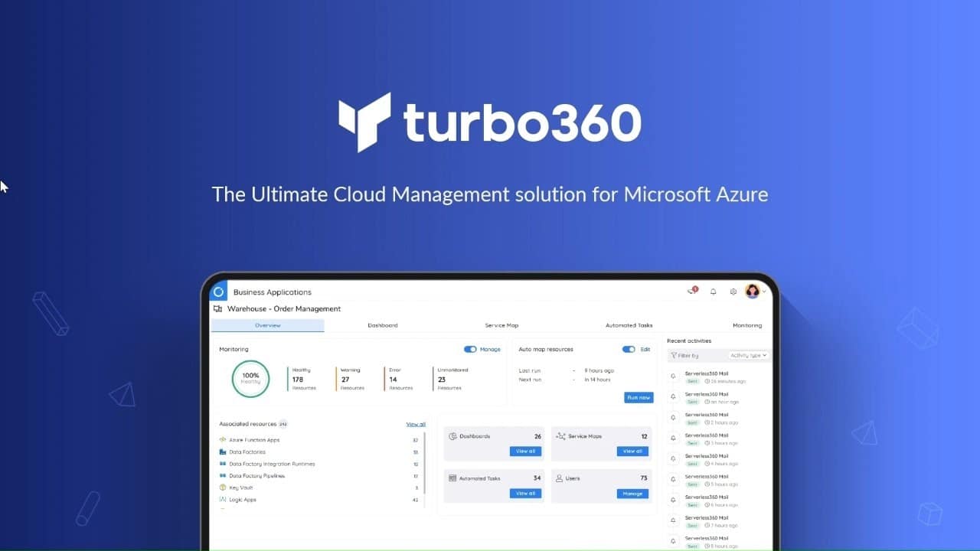Viewport: 980px width, 551px height.
Task: Click bell icon of the 3 hours ago activity
Action: (x=673, y=439)
